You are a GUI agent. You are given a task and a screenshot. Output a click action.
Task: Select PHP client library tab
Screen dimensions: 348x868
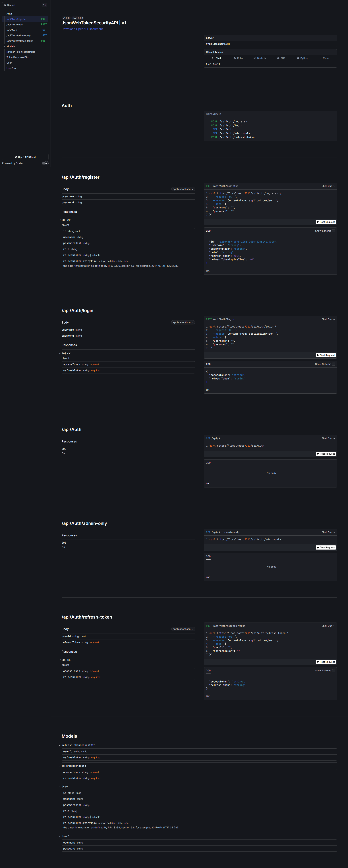point(281,58)
